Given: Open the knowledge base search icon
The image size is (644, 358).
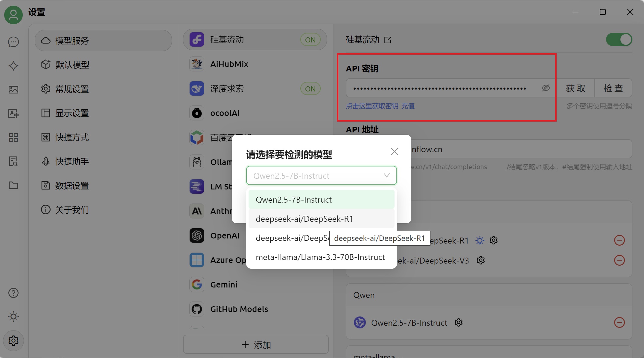Looking at the screenshot, I should pyautogui.click(x=13, y=161).
